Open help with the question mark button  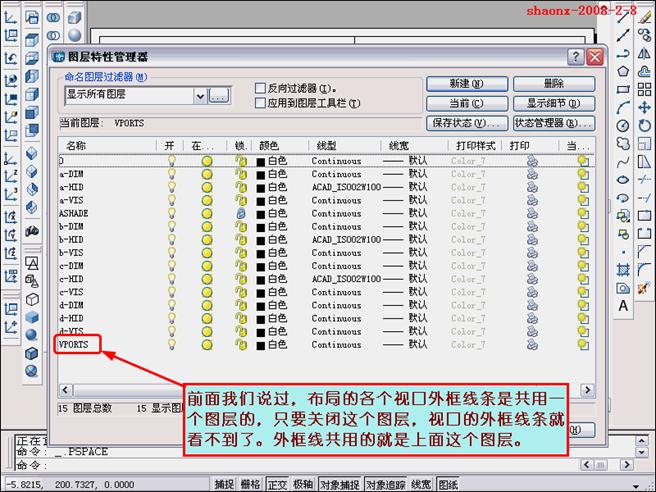point(576,56)
